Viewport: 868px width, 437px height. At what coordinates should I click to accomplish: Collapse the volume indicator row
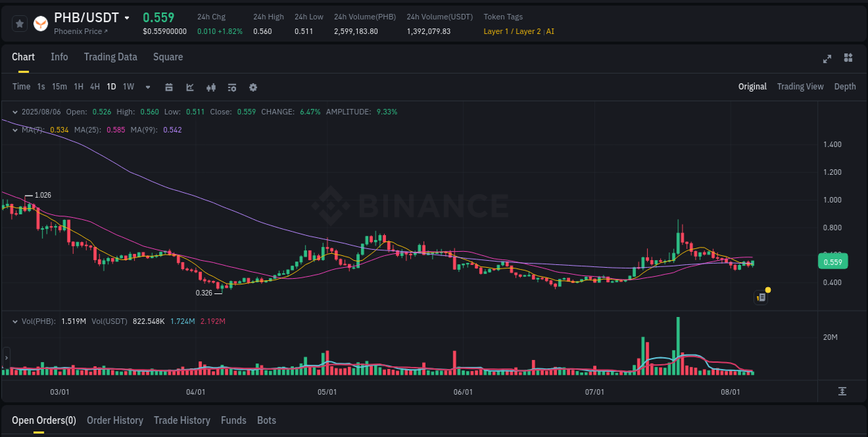pyautogui.click(x=15, y=321)
